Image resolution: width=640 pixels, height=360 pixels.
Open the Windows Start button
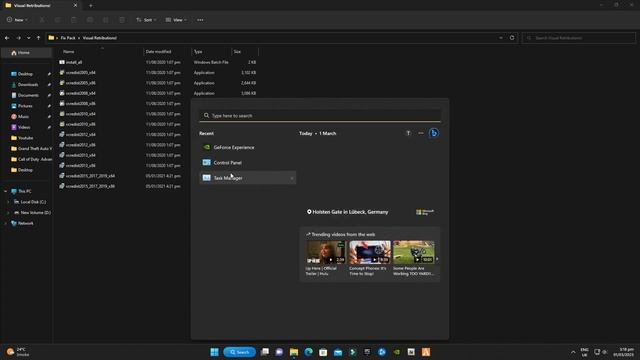214,352
